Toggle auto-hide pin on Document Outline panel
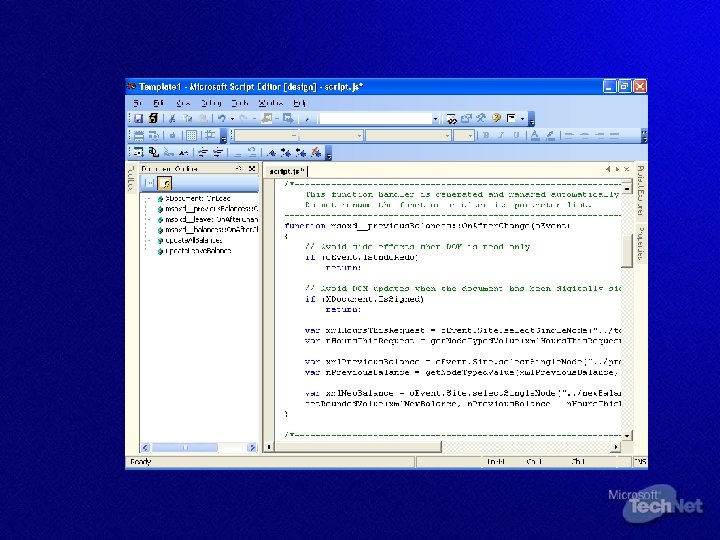Viewport: 720px width, 540px height. tap(239, 169)
